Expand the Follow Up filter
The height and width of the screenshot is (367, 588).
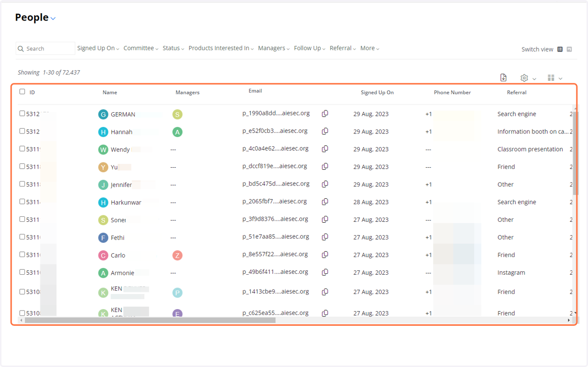(x=310, y=48)
